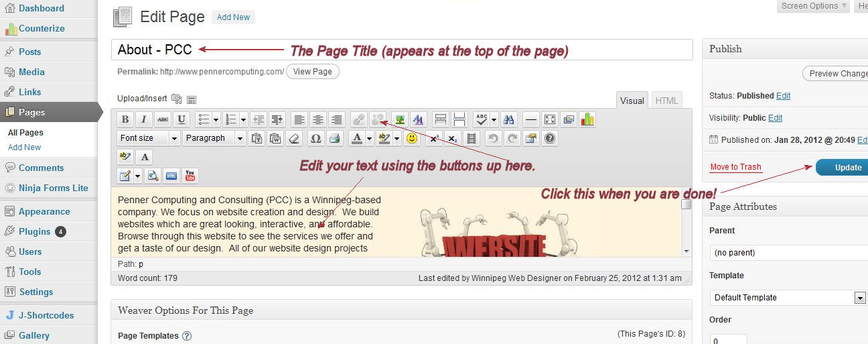This screenshot has width=868, height=344.
Task: Click the print icon in the toolbar
Action: coord(334,138)
